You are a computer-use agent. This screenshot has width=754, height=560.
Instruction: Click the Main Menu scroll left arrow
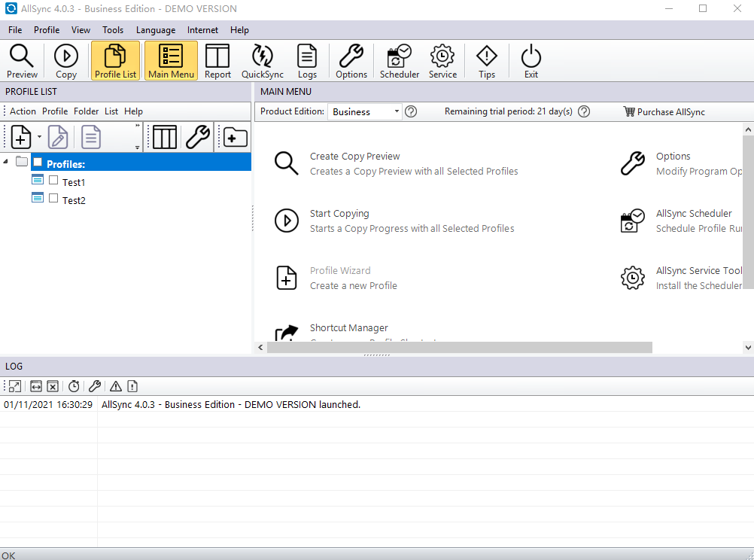pos(260,347)
